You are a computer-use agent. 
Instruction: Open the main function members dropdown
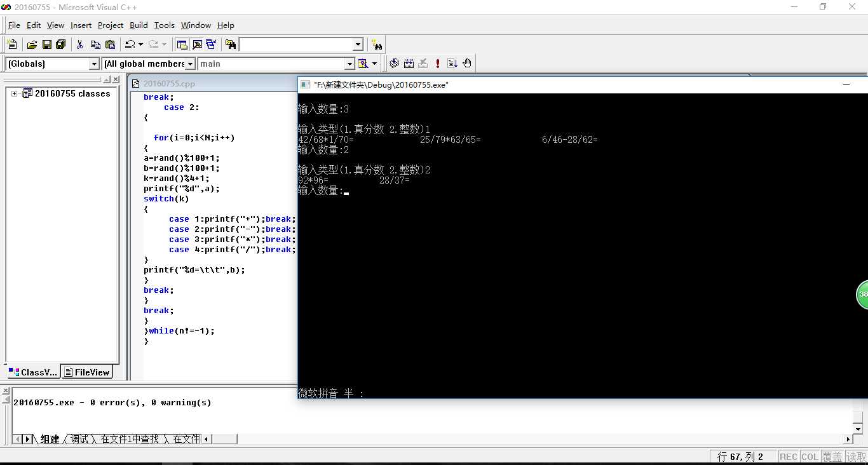click(349, 64)
